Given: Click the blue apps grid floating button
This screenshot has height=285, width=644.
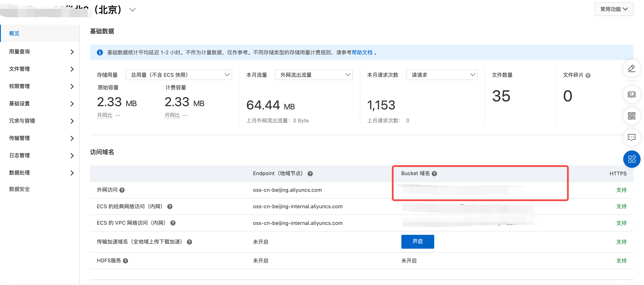Looking at the screenshot, I should [631, 159].
